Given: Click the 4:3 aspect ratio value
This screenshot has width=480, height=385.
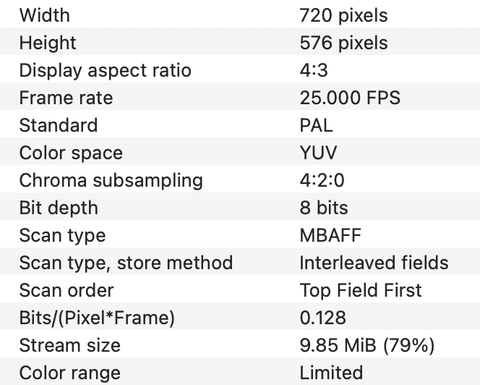Looking at the screenshot, I should [314, 70].
